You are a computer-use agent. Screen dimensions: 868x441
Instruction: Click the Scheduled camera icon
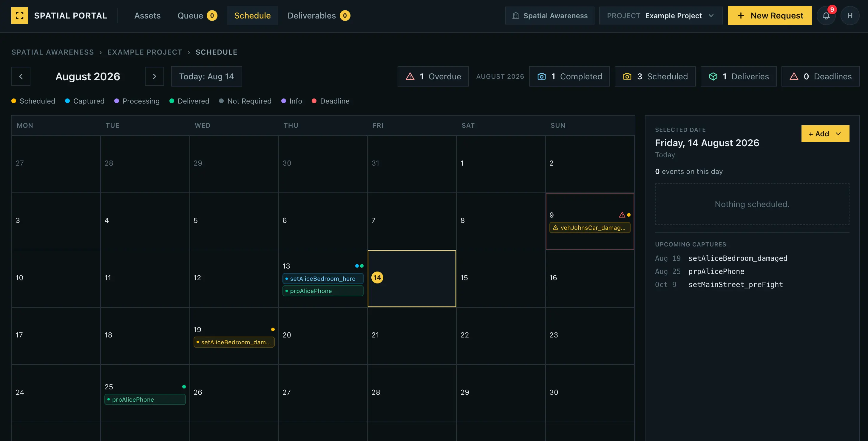click(x=627, y=77)
